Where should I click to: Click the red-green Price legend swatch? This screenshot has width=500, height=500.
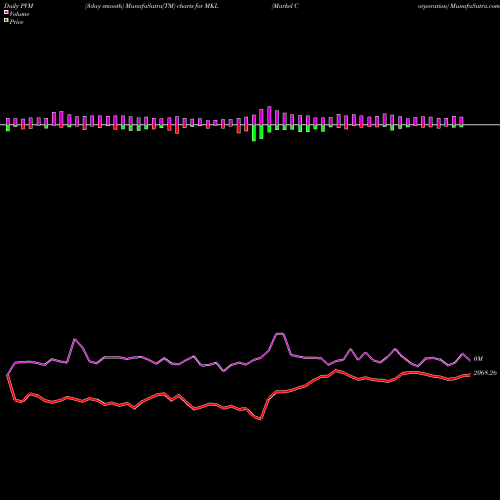click(6, 21)
